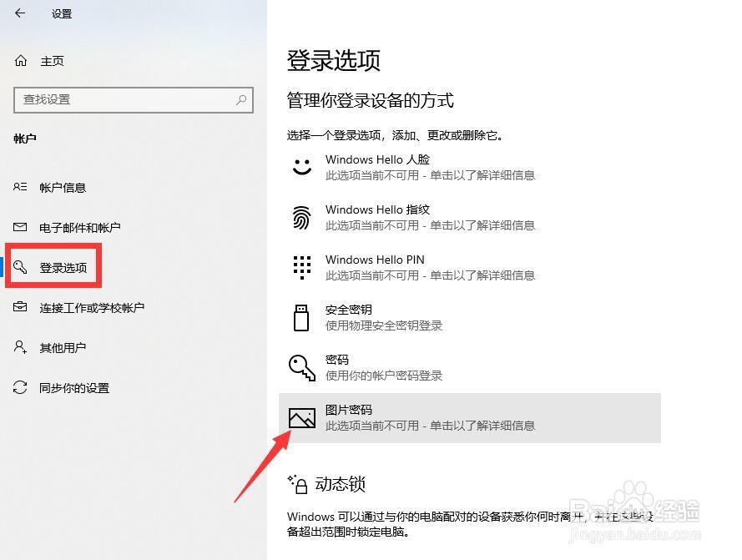Click the person-plus icon for 其他用户
This screenshot has width=742, height=560.
pos(20,347)
